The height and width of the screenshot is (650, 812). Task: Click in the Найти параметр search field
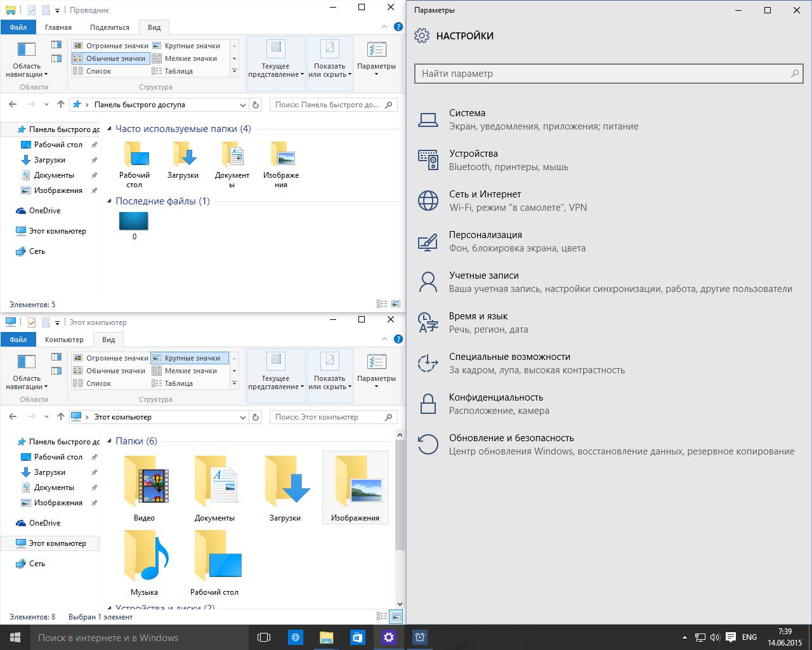[x=609, y=74]
